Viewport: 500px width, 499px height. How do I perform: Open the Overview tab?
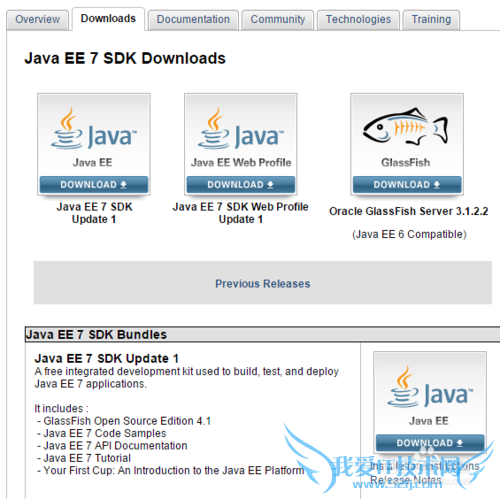tap(37, 19)
